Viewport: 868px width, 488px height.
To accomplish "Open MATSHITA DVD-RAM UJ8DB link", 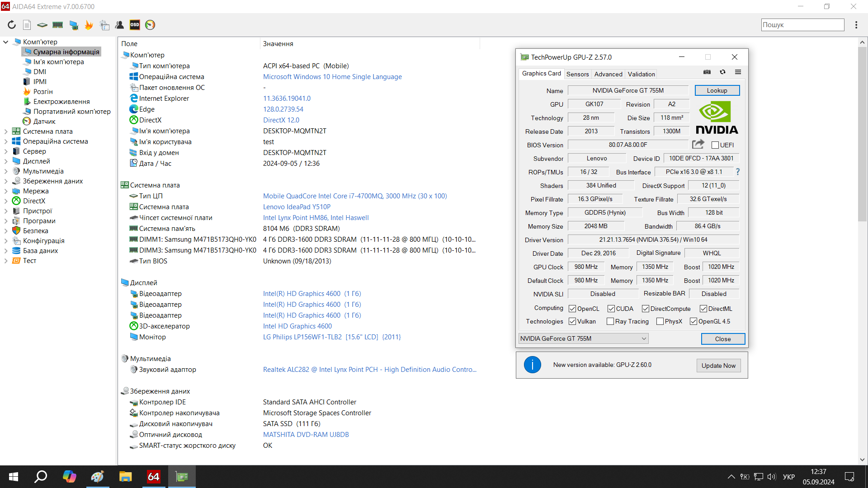I will click(x=306, y=435).
